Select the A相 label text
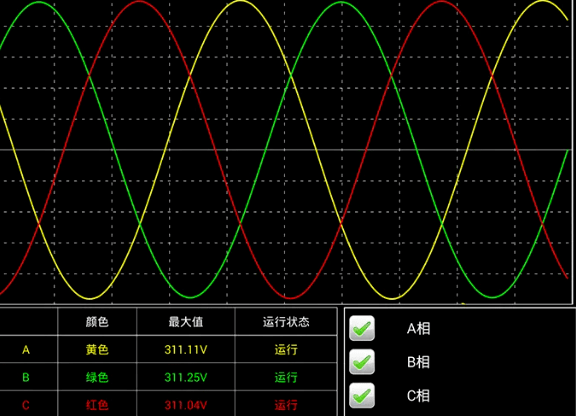This screenshot has height=416, width=576. click(x=418, y=328)
